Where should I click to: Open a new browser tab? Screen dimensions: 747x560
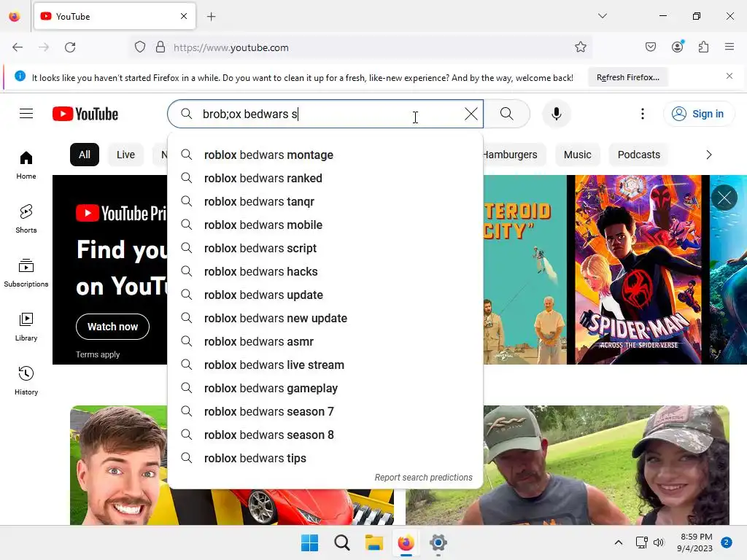[212, 17]
